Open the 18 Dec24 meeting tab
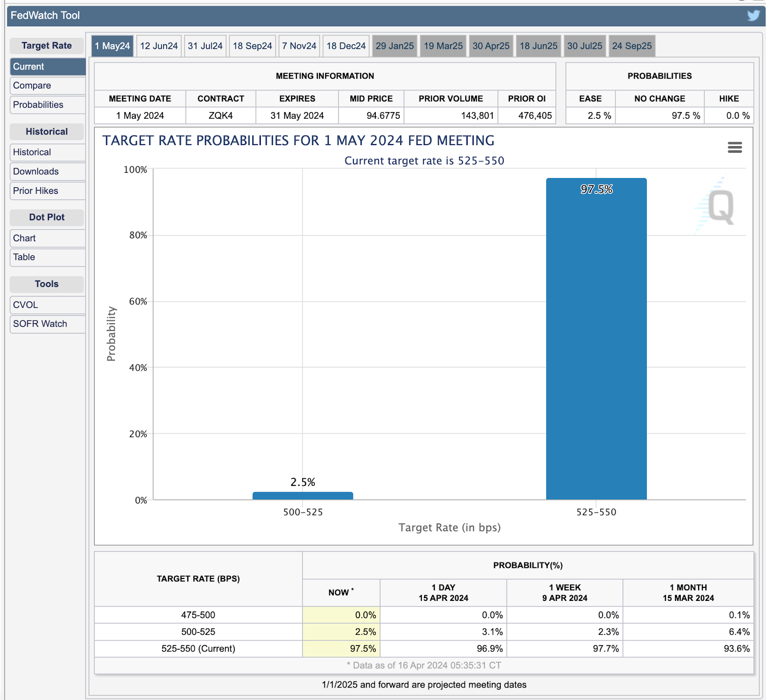 [346, 46]
